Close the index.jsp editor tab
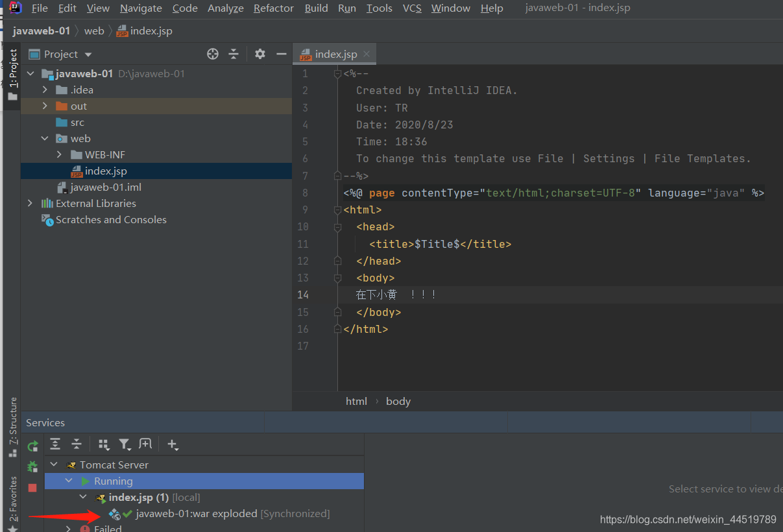Screen dimensions: 783x532 coord(367,54)
